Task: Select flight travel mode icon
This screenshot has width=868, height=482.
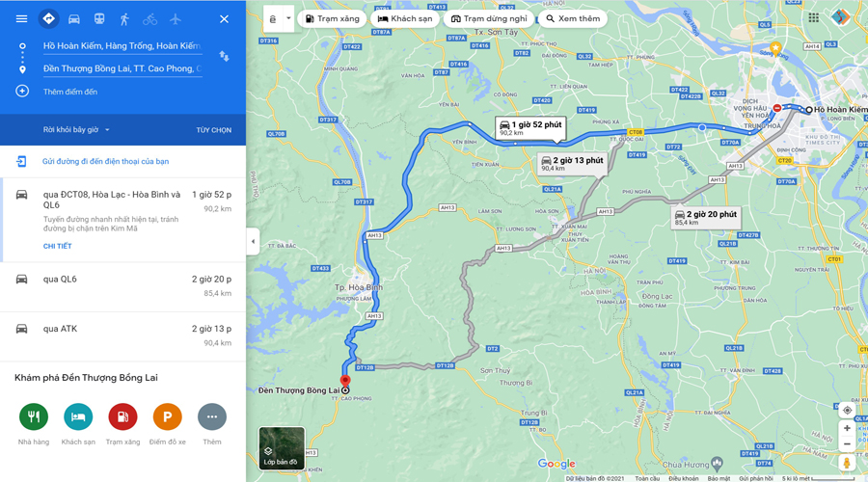Action: pos(176,19)
